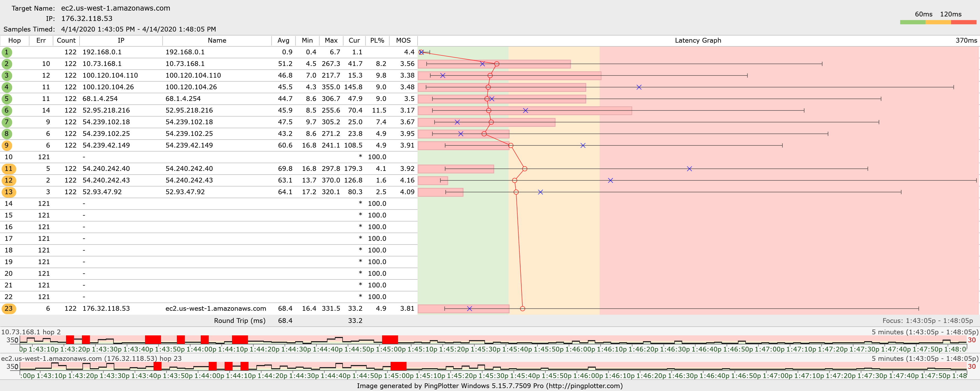Click the hop 1 MOS value 4.4

409,52
